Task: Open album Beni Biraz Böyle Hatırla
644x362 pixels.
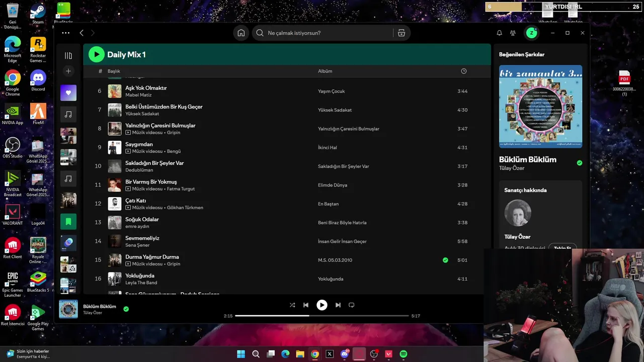Action: point(342,222)
